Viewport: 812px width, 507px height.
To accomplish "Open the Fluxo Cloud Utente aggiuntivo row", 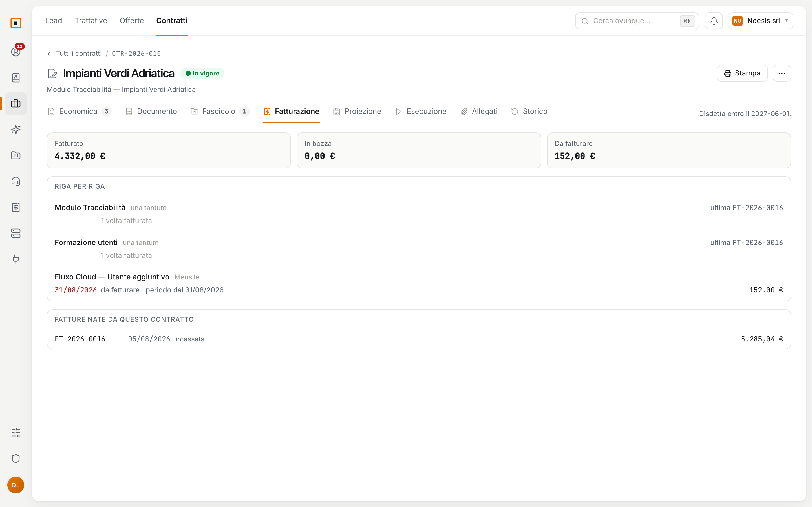I will 419,283.
